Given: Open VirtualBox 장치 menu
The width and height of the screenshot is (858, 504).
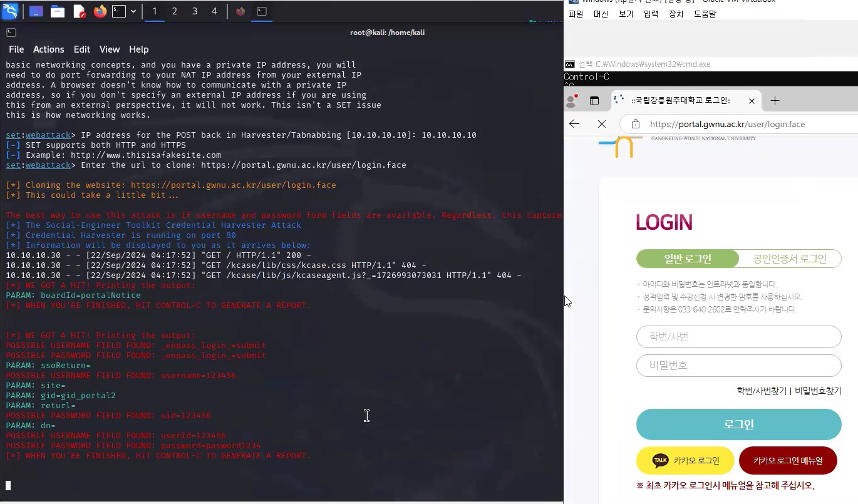Looking at the screenshot, I should [676, 14].
